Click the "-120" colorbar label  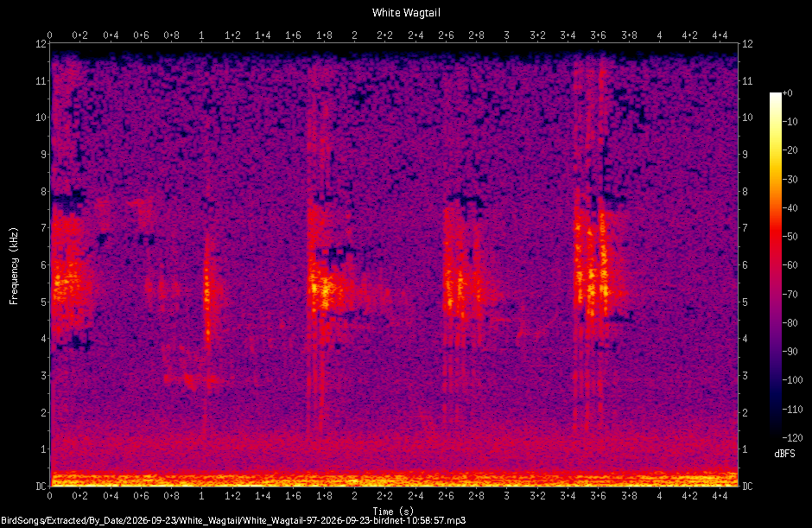click(x=792, y=438)
